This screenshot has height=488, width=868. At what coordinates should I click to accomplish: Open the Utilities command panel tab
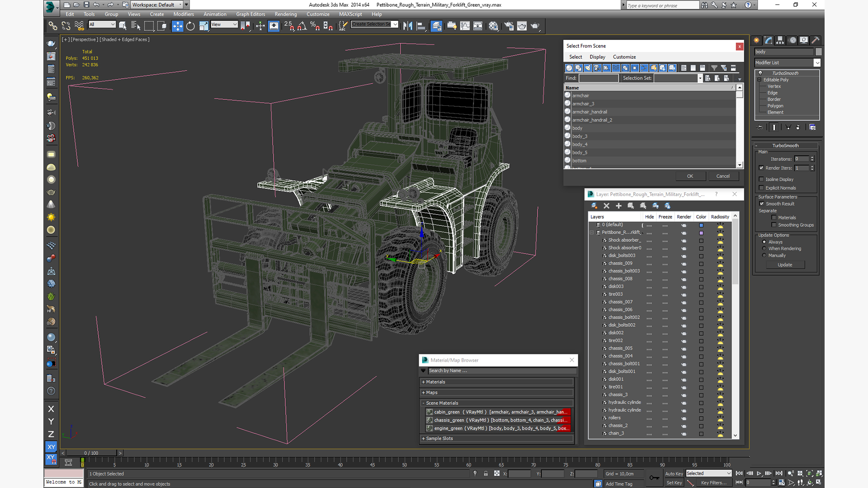pyautogui.click(x=816, y=40)
